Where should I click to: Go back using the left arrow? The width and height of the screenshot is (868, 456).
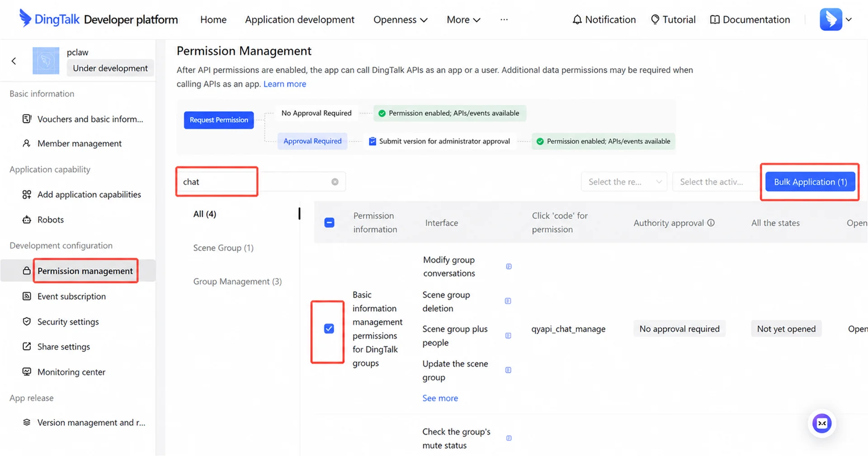coord(14,61)
